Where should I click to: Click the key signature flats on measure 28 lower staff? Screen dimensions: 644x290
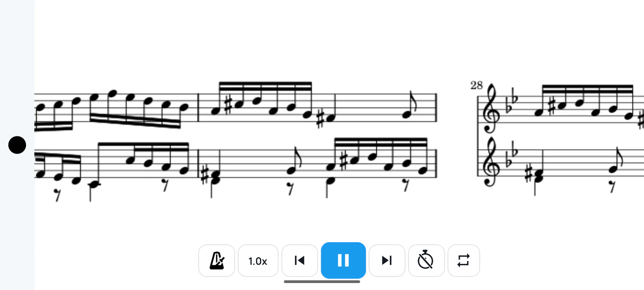click(x=512, y=156)
